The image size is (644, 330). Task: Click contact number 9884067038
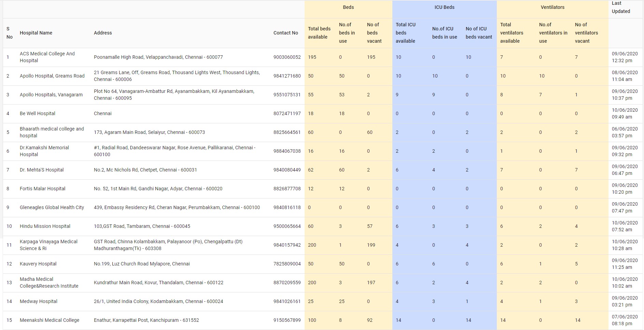(287, 151)
